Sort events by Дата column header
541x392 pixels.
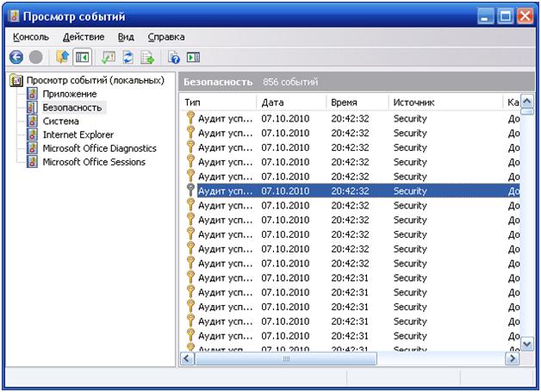(x=291, y=103)
